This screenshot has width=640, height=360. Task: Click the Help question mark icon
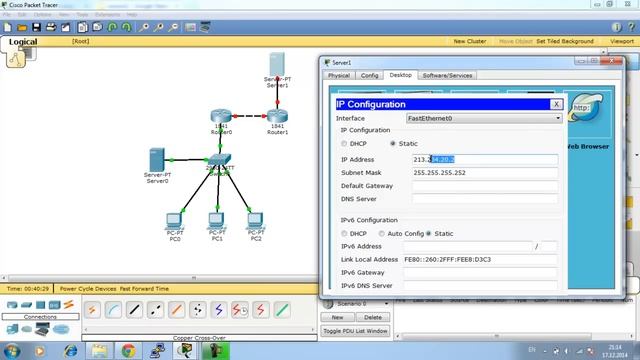tap(631, 27)
